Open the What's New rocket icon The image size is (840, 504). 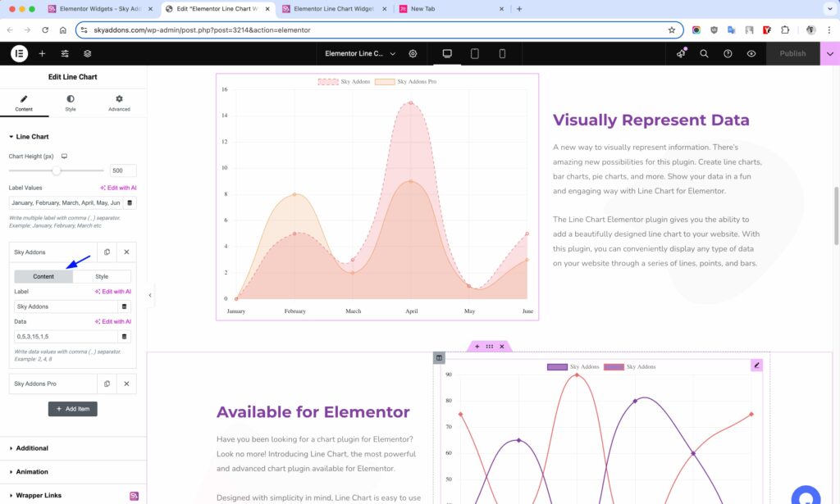click(x=681, y=53)
